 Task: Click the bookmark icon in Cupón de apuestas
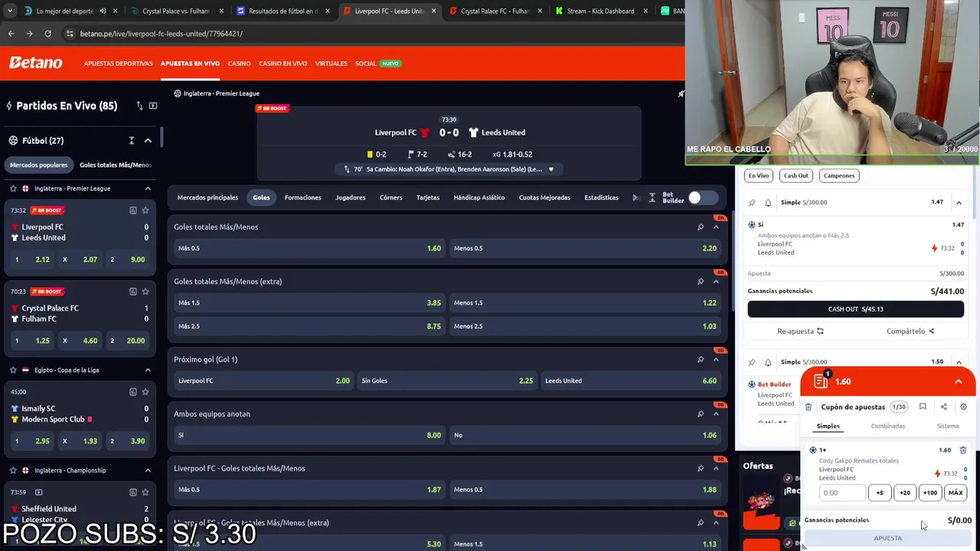[x=923, y=407]
